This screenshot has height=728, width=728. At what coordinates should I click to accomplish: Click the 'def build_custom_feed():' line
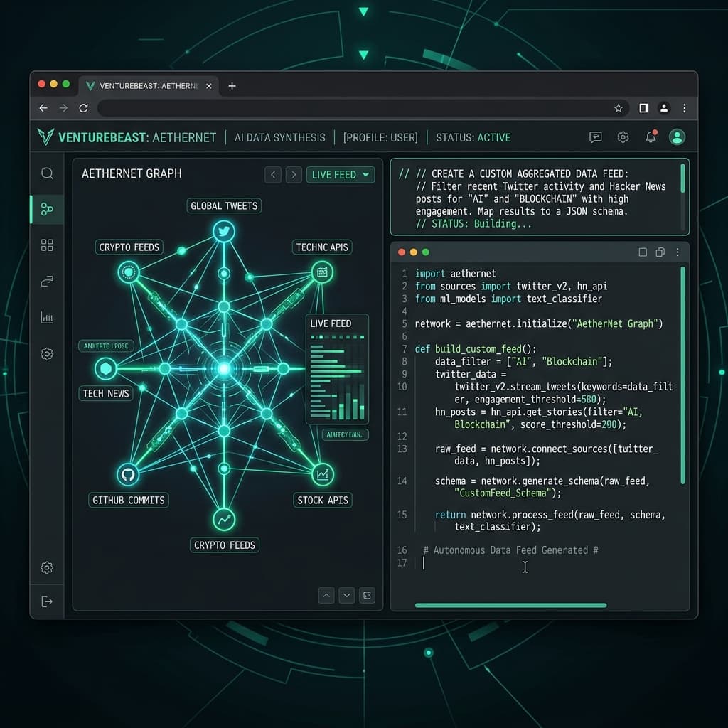476,348
